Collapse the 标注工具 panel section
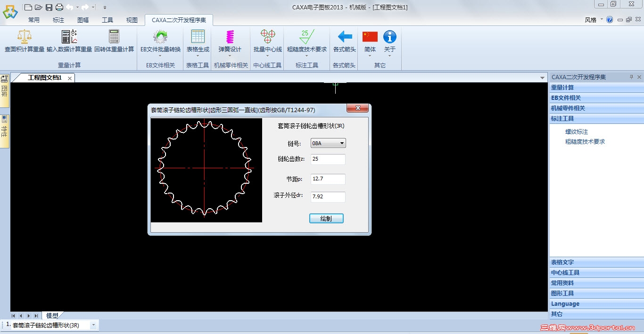This screenshot has height=334, width=644. pos(596,119)
